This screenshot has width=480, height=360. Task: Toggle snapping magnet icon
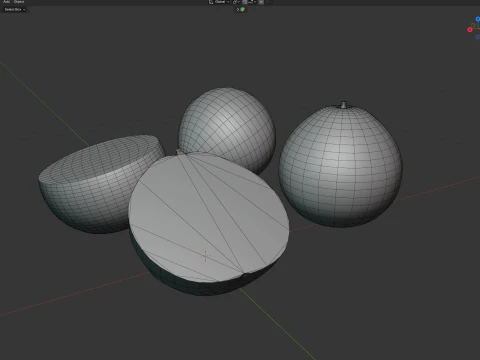coord(244,2)
